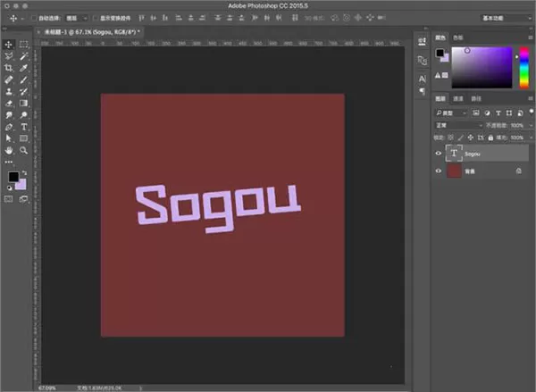This screenshot has width=536, height=392.
Task: Select the Clone Stamp tool
Action: point(9,91)
